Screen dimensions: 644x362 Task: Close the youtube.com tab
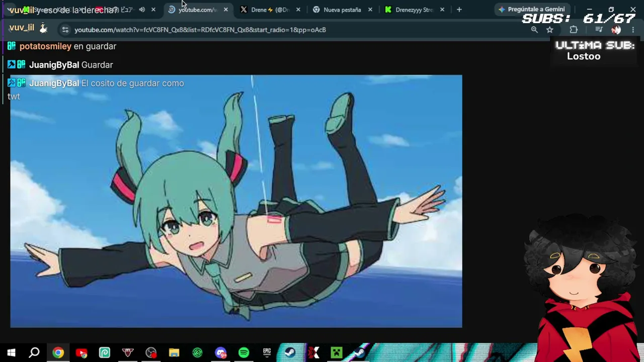coord(226,10)
